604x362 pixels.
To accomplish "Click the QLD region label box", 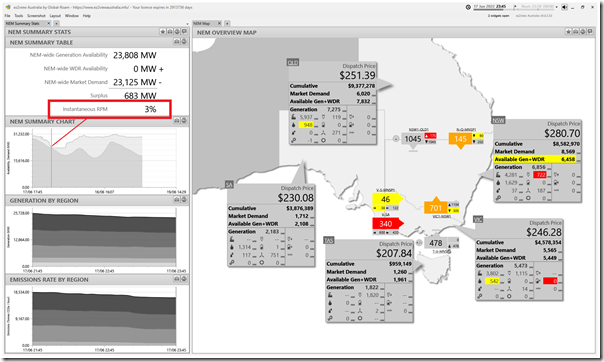I will [x=293, y=62].
